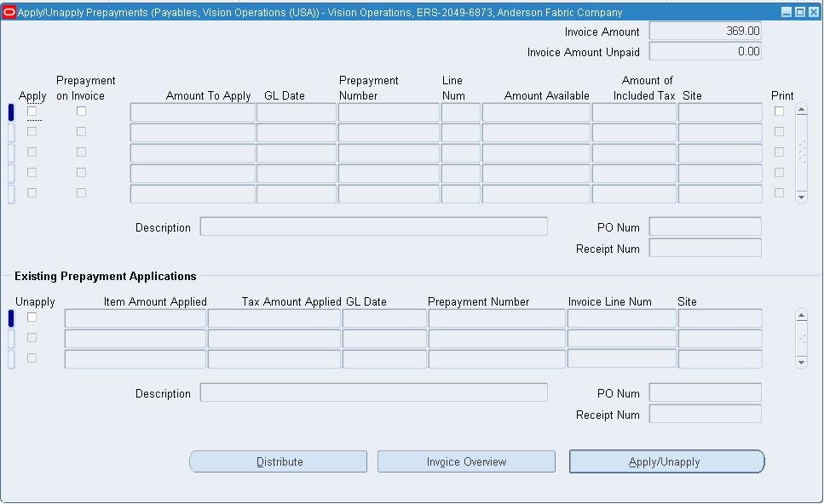Image resolution: width=824 pixels, height=504 pixels.
Task: Click the Distribute button
Action: pos(278,461)
